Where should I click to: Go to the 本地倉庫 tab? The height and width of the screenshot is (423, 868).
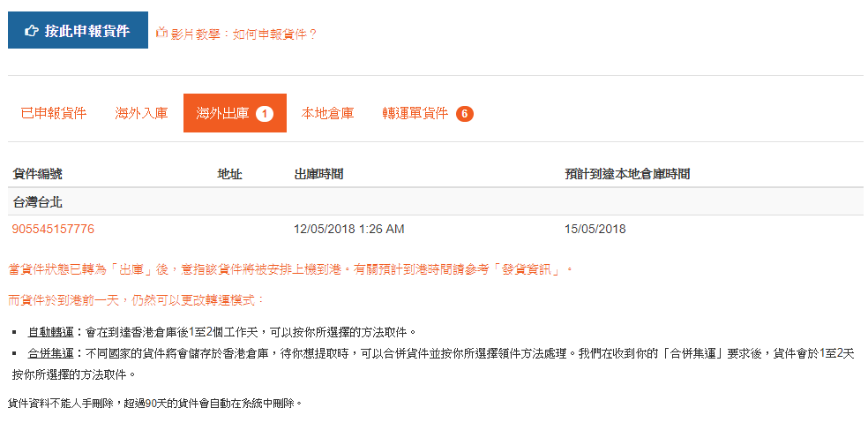tap(327, 113)
